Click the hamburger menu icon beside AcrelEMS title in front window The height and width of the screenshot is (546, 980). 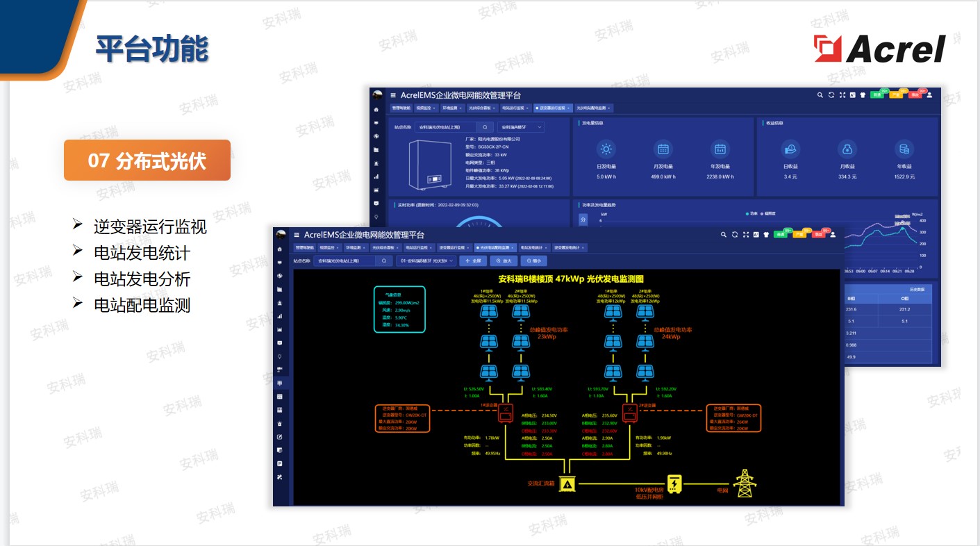(297, 235)
